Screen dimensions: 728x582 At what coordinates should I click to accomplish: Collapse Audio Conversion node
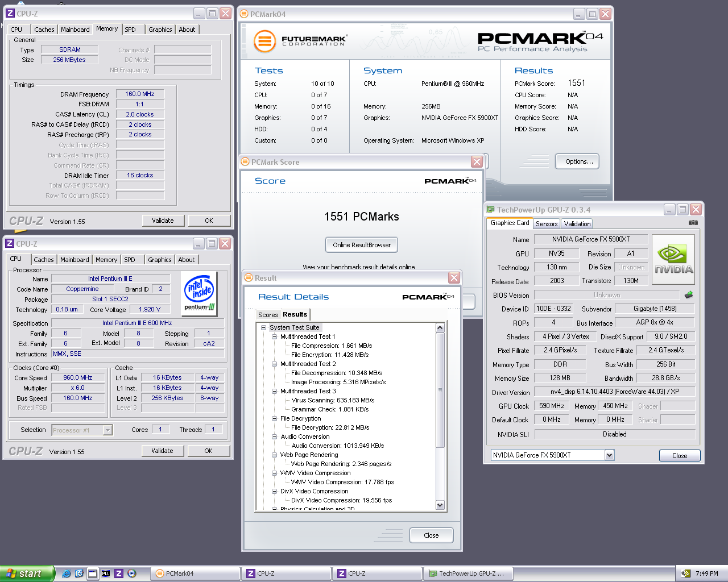coord(274,436)
